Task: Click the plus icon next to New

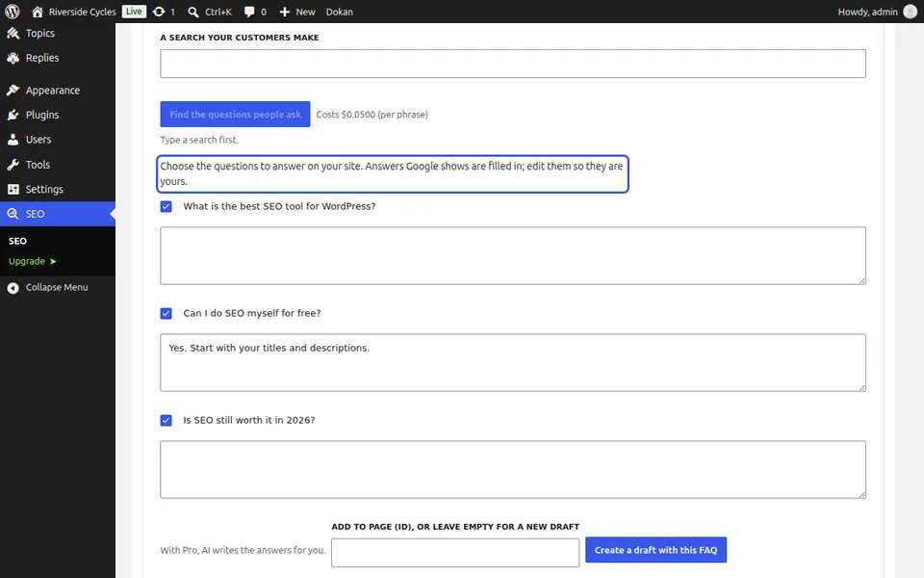Action: click(285, 12)
